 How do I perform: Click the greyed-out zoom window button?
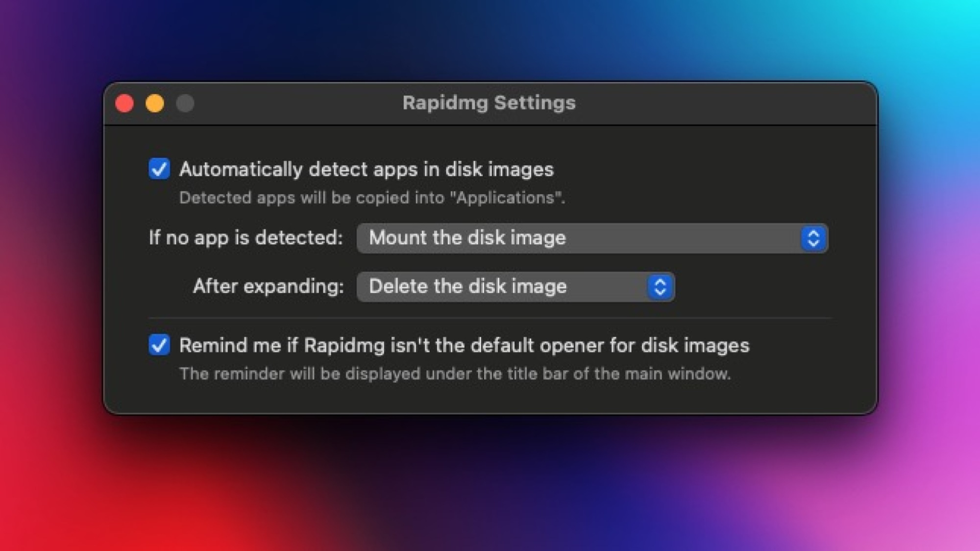point(185,103)
